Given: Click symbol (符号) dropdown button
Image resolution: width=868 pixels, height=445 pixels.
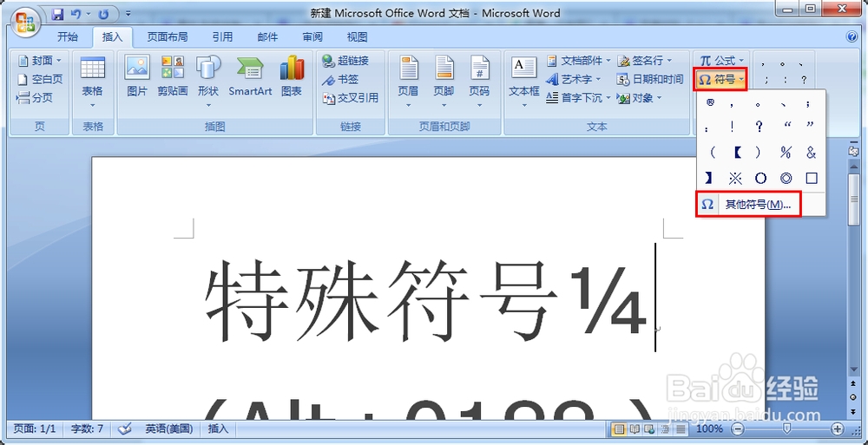Looking at the screenshot, I should 722,80.
